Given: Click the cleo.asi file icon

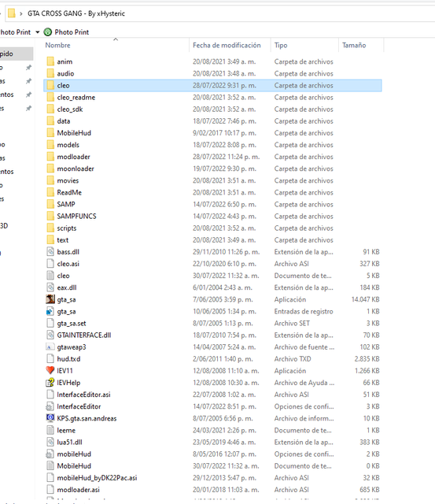Looking at the screenshot, I should click(x=50, y=264).
